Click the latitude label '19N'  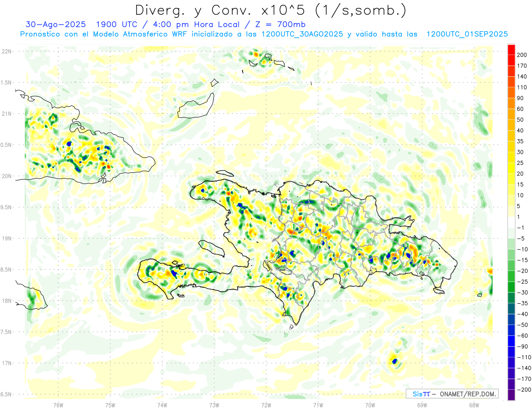pos(7,239)
